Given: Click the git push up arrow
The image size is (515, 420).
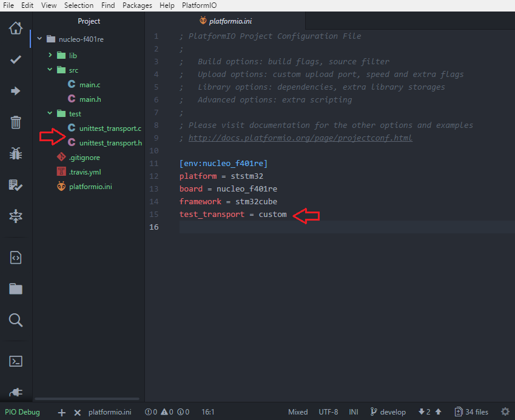Looking at the screenshot, I should click(x=438, y=412).
